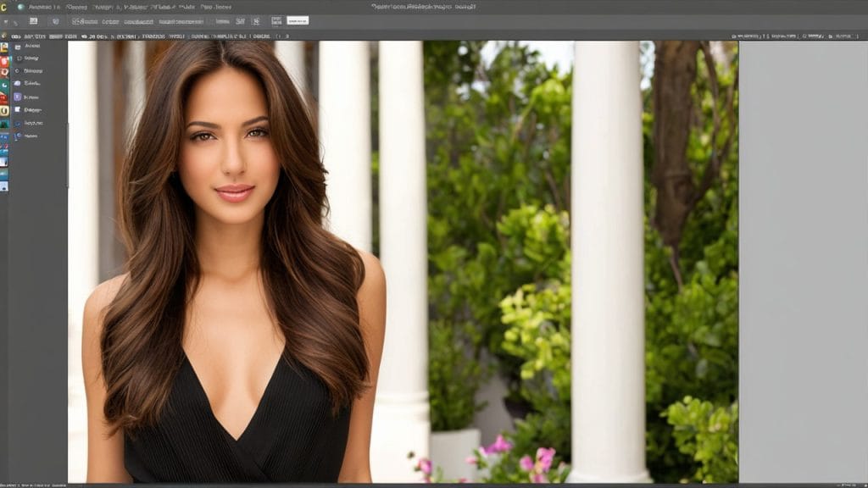Select the last entry in the left panel list

point(31,136)
